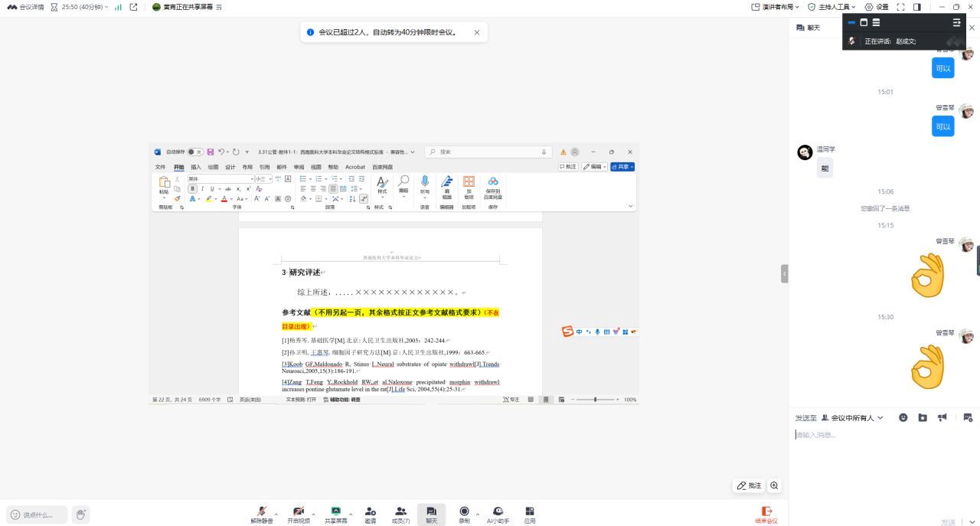Expand 会议中所有人 recipient dropdown
The height and width of the screenshot is (526, 980).
tap(852, 418)
